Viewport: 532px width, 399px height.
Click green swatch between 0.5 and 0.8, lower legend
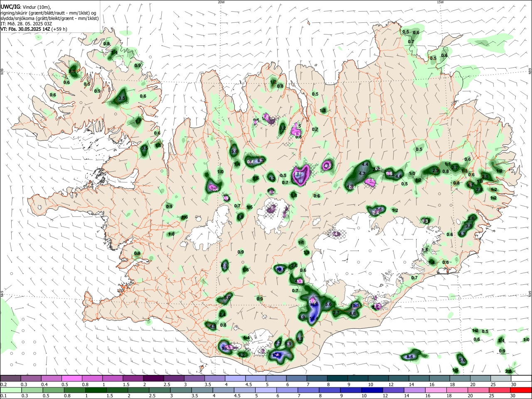(53, 390)
